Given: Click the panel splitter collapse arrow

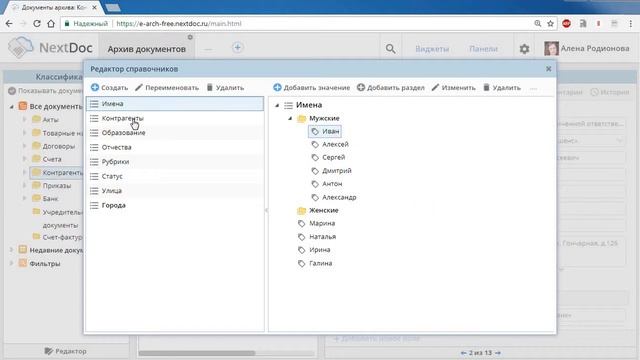Looking at the screenshot, I should 266,210.
